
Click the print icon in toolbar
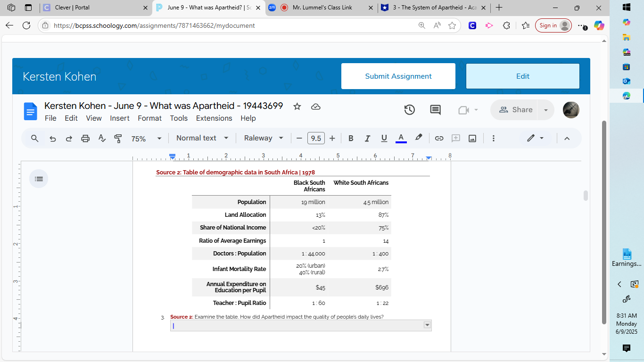pos(85,138)
